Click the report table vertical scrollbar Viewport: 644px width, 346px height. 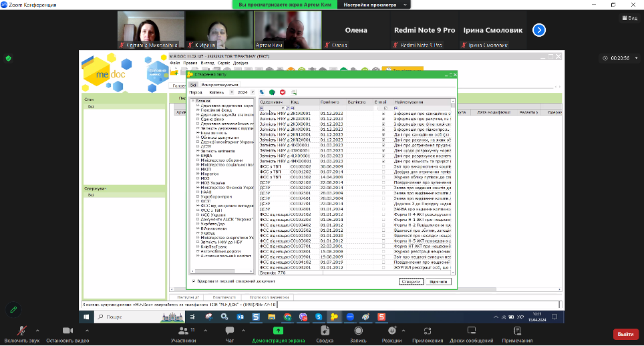click(453, 187)
